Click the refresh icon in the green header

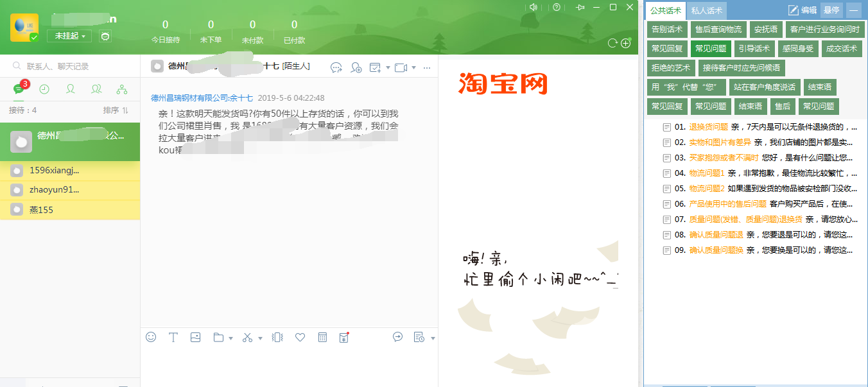[x=612, y=43]
